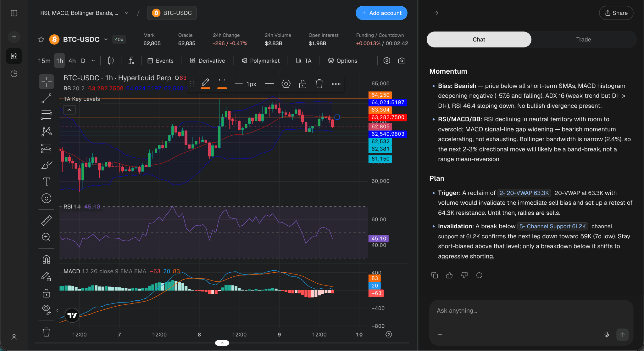The width and height of the screenshot is (644, 351).
Task: Select the brush drawing tool
Action: [47, 165]
